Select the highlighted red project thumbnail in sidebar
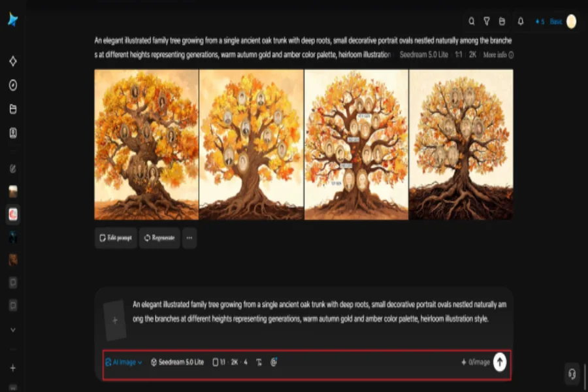This screenshot has width=588, height=392. pos(13,214)
